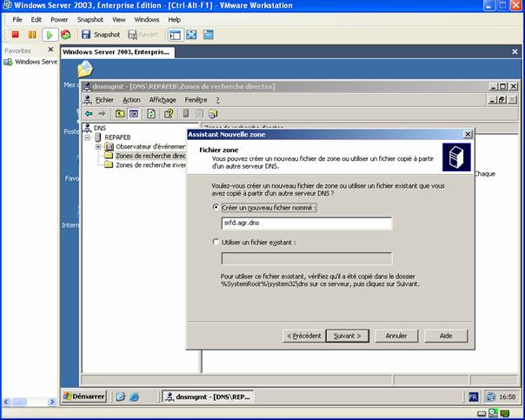Click the forward arrow in dnsmgmt toolbar

[102, 114]
